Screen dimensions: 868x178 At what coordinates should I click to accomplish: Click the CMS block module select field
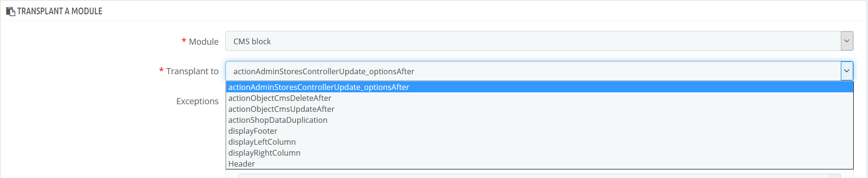pyautogui.click(x=539, y=41)
